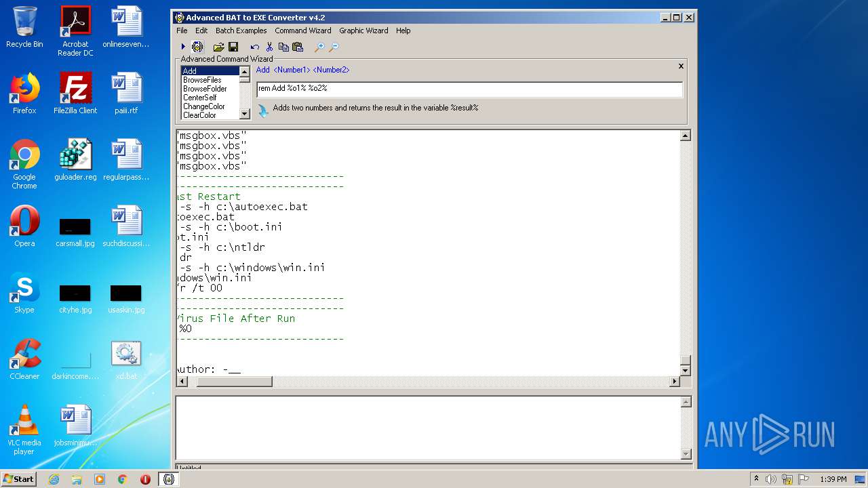Image resolution: width=868 pixels, height=488 pixels.
Task: Click the editor horizontal scroll-left arrow
Action: click(x=181, y=382)
